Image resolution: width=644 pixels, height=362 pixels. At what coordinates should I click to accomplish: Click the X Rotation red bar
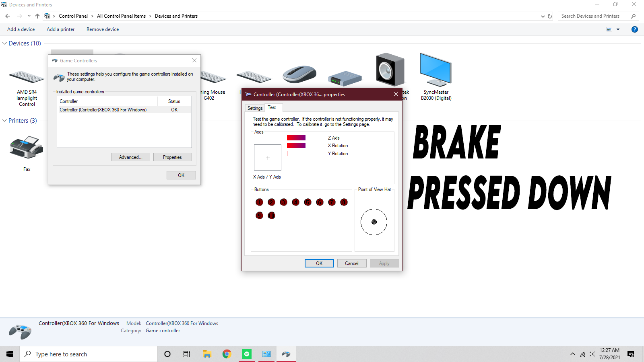click(x=296, y=146)
